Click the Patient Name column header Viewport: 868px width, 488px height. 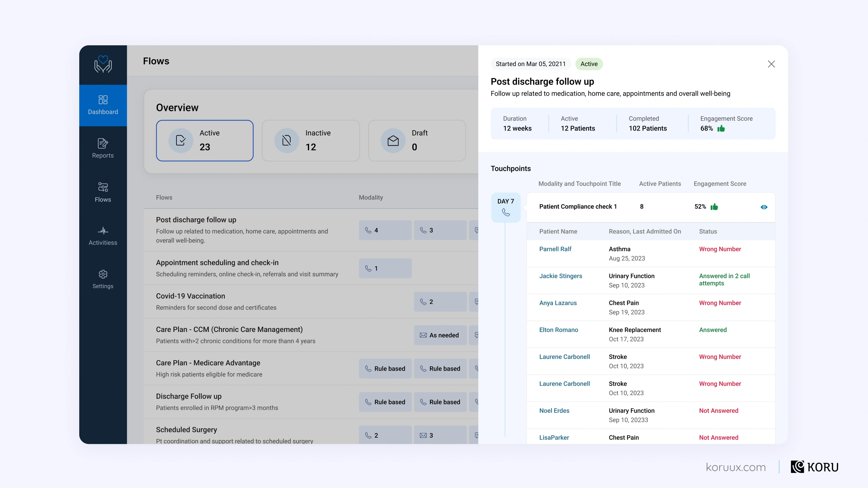pyautogui.click(x=558, y=232)
